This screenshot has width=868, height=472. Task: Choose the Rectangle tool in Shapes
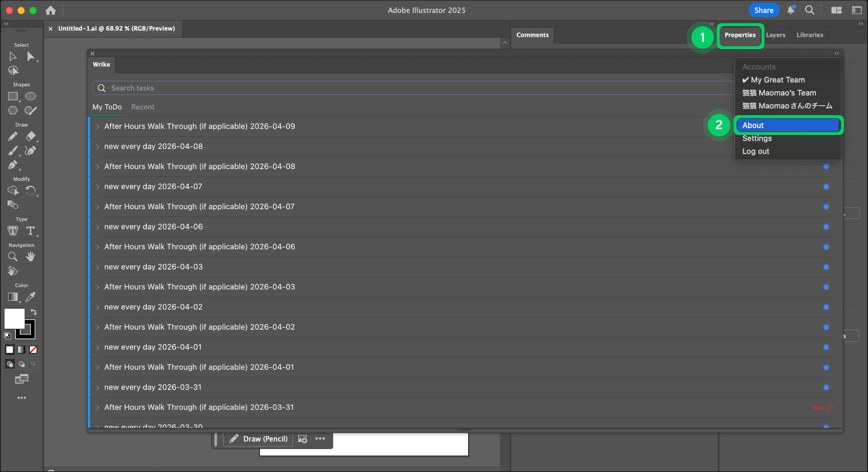coord(13,96)
